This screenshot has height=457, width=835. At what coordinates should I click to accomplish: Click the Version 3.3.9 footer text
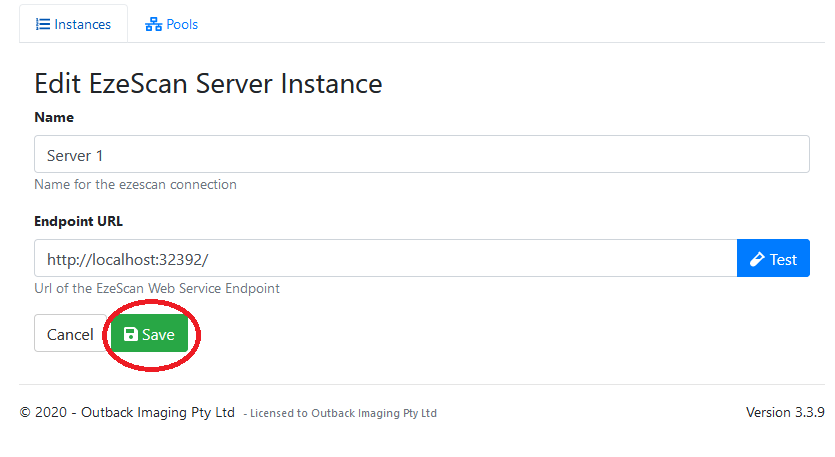pyautogui.click(x=784, y=412)
